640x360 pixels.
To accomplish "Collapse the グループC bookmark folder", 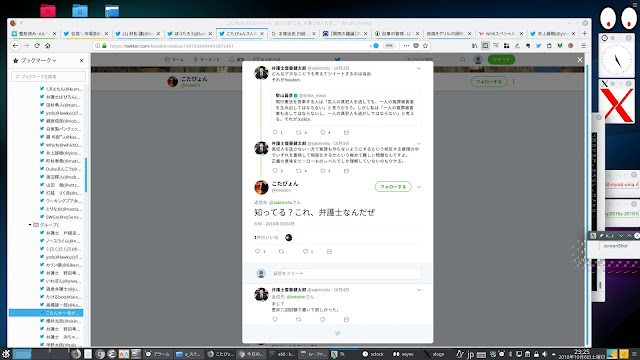I will click(x=30, y=225).
